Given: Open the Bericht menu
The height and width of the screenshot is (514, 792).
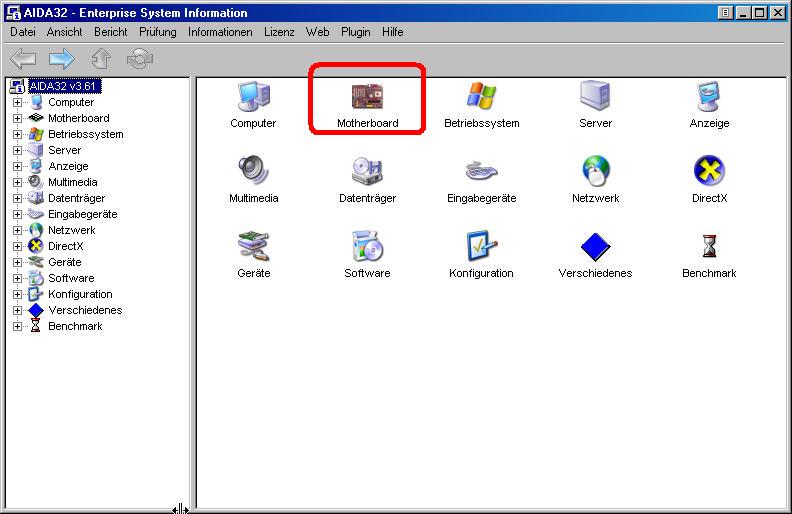Looking at the screenshot, I should click(x=110, y=32).
